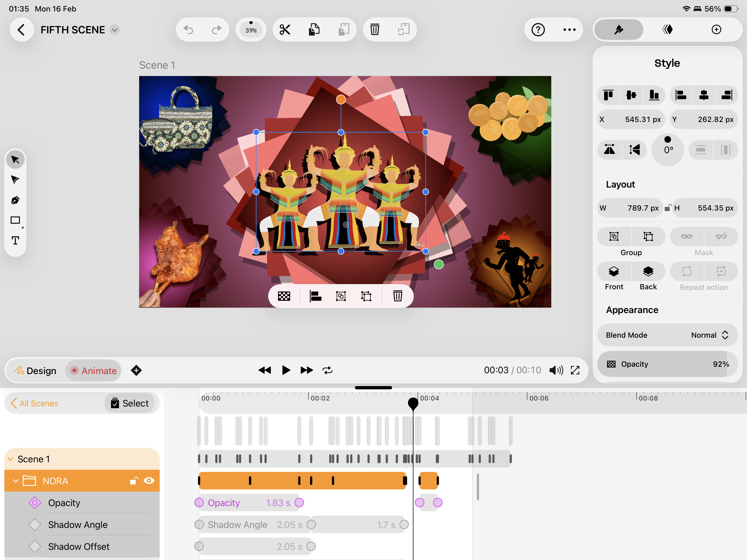Flip the object horizontally

click(609, 149)
